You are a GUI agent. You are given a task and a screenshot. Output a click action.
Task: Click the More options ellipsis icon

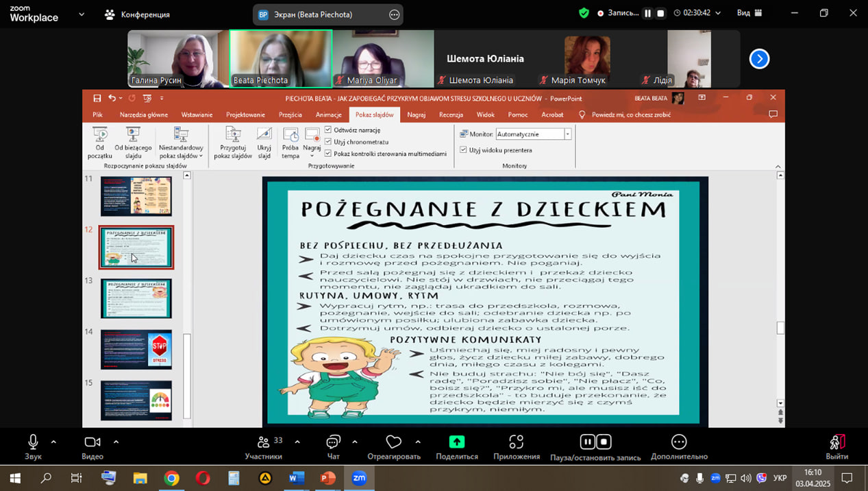pyautogui.click(x=678, y=442)
